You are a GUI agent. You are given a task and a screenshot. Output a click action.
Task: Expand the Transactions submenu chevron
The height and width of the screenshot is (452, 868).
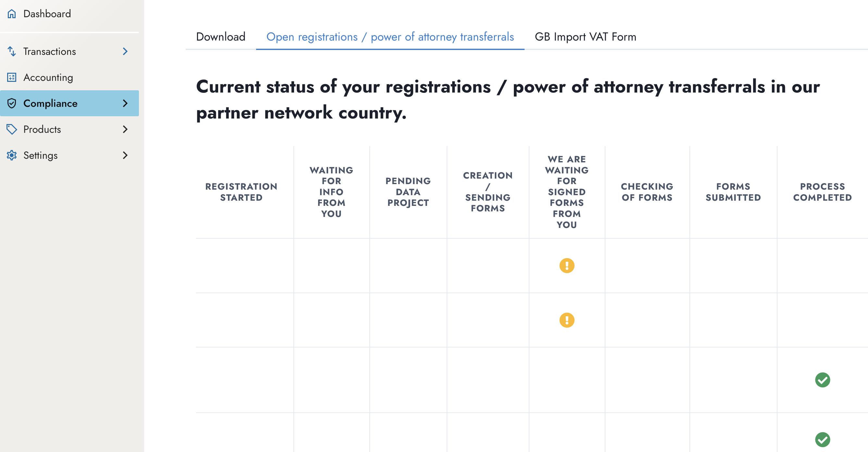click(x=125, y=52)
